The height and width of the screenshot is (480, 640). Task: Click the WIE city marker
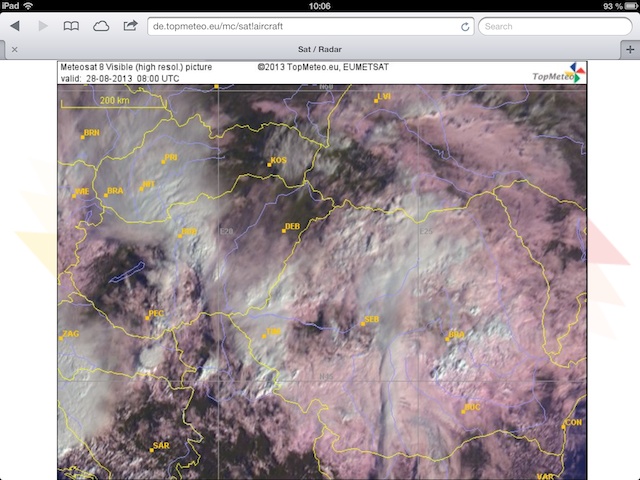tap(74, 196)
